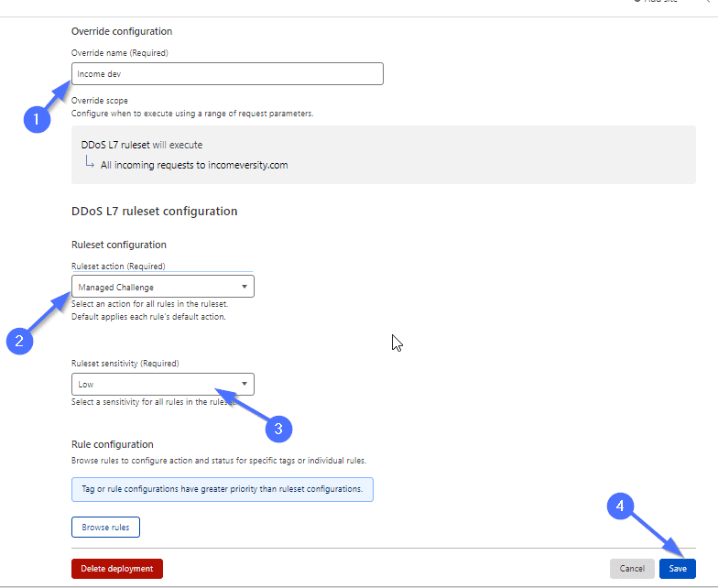Click the Override name input field
The height and width of the screenshot is (588, 718).
tap(227, 73)
